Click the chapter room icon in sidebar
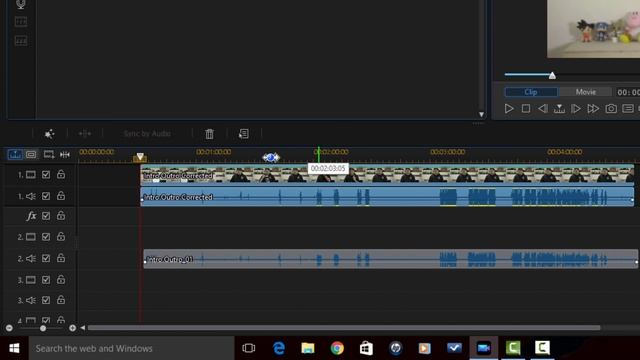The width and height of the screenshot is (640, 360). [21, 22]
